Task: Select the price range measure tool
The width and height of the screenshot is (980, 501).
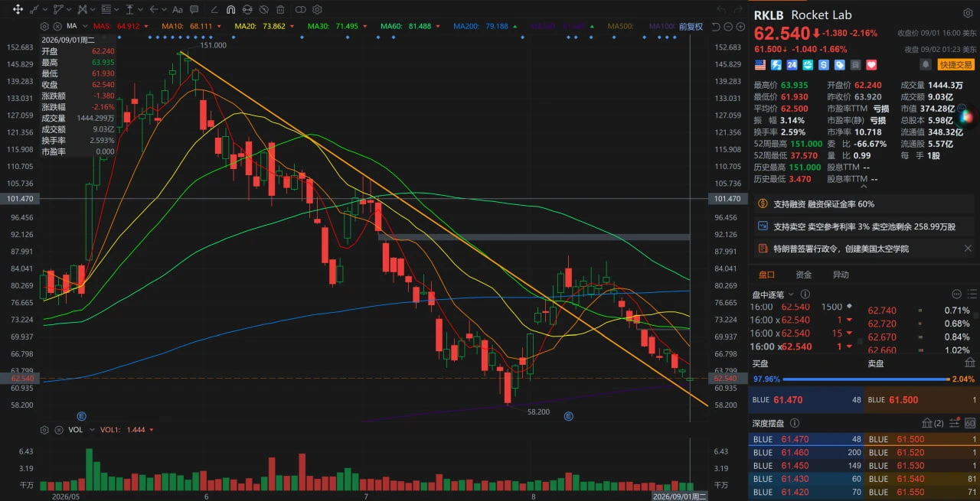Action: pyautogui.click(x=129, y=9)
